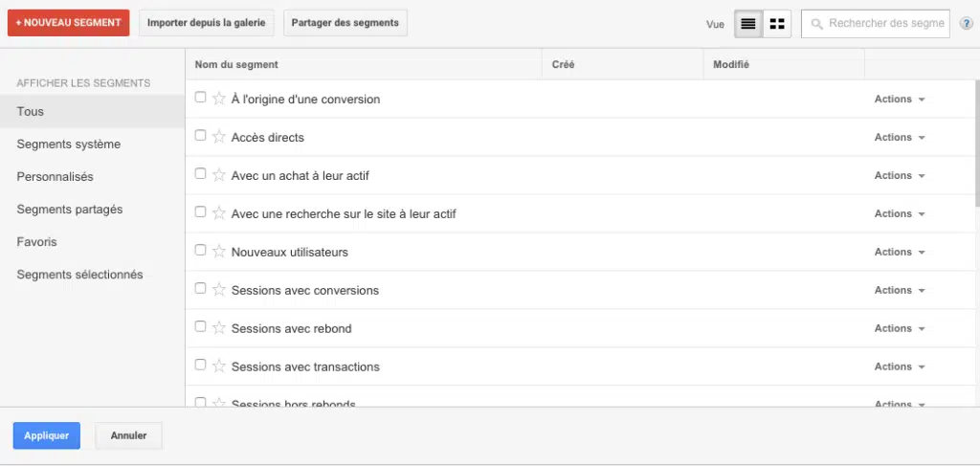This screenshot has width=980, height=466.
Task: Select 'Segments système' in the sidebar
Action: tap(69, 144)
